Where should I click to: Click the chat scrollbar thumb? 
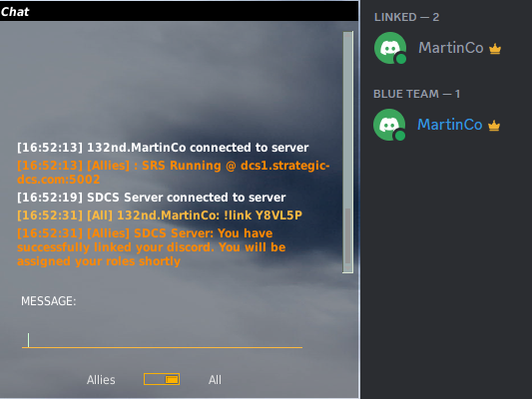pos(347,235)
